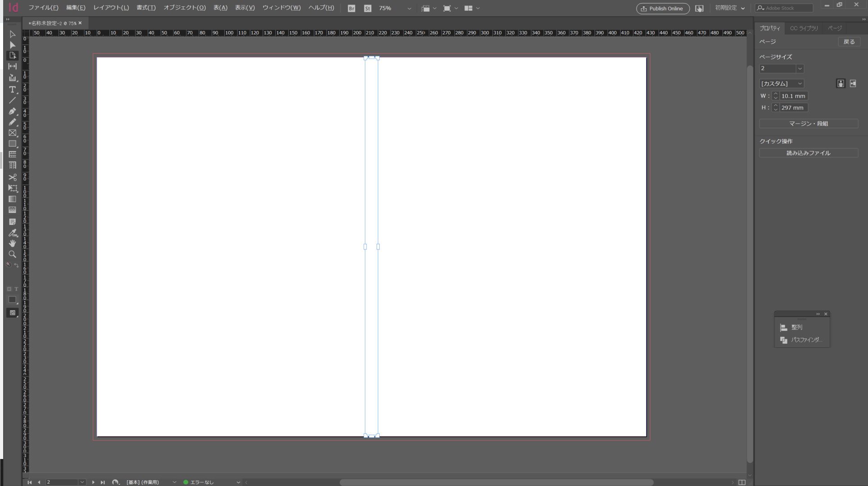868x486 pixels.
Task: Switch to the CC ライブラリ tab
Action: pyautogui.click(x=804, y=28)
